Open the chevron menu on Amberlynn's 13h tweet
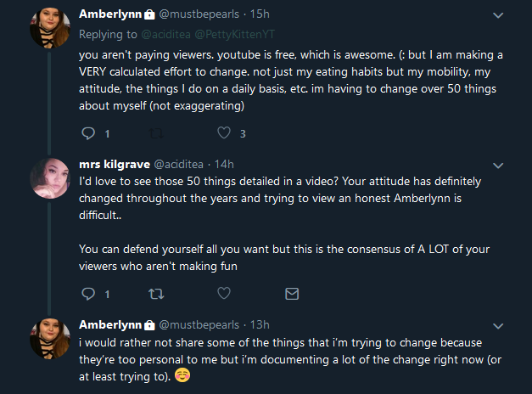 click(498, 326)
